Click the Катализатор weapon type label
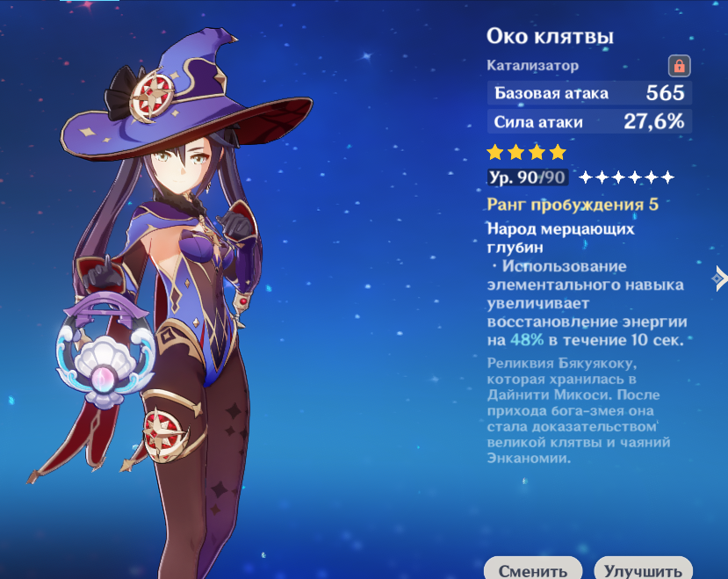 pos(532,66)
